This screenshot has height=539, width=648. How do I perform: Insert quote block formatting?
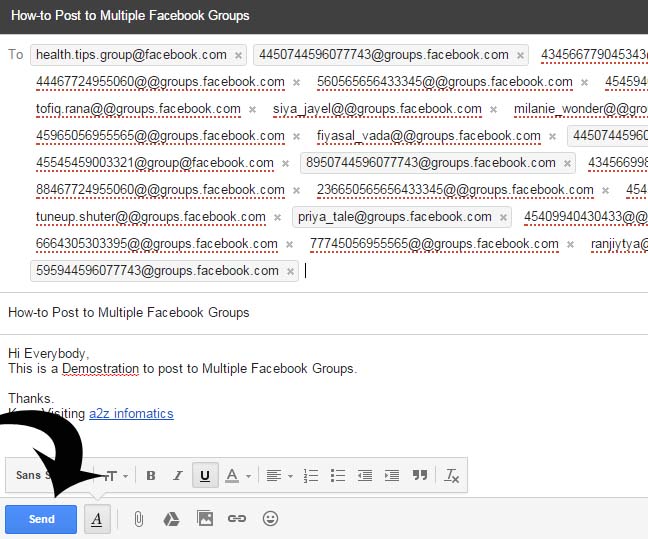coord(420,475)
